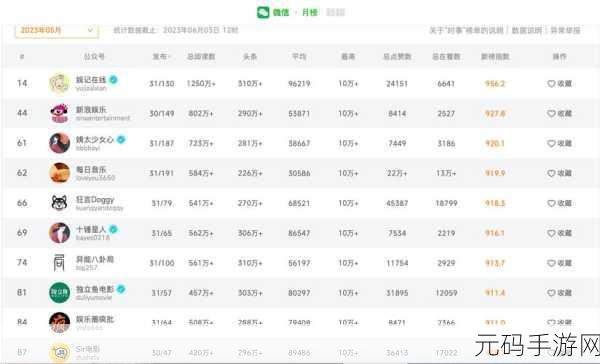Click the verified badge next to 独立鱼电影
600x364 pixels.
tap(121, 289)
